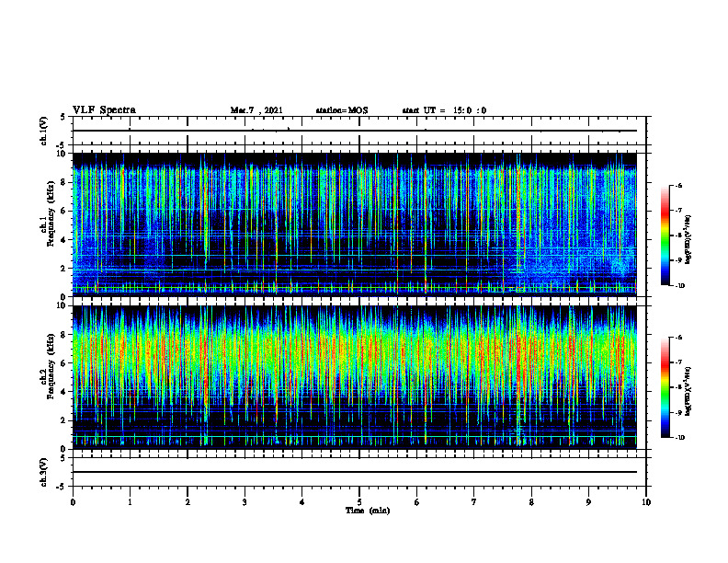Viewport: 728px width, 563px height.
Task: Click time axis tick label "2"
Action: point(188,502)
